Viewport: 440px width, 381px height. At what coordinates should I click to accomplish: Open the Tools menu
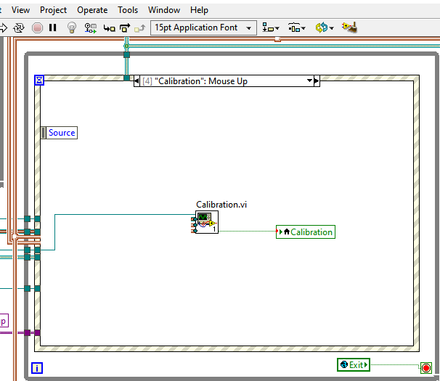click(128, 10)
